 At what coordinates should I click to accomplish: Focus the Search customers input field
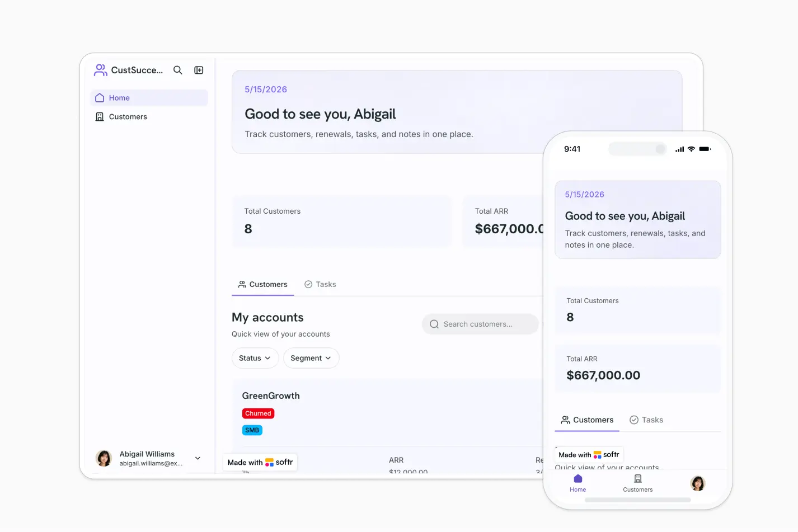480,324
